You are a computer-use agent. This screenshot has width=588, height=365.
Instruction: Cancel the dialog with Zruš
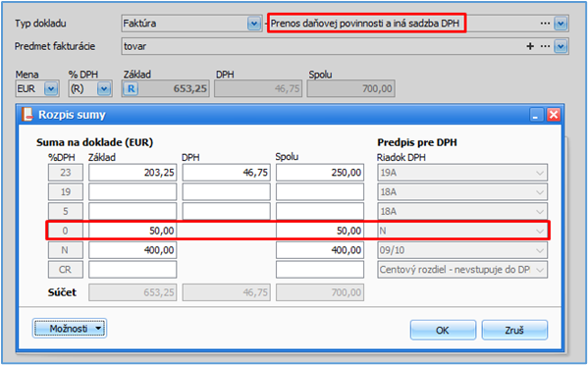[514, 330]
